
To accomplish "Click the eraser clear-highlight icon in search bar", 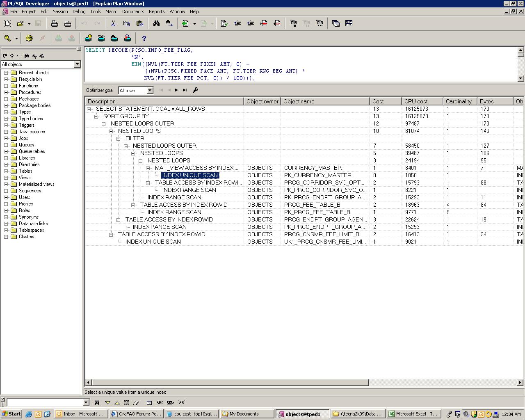I will 136,402.
